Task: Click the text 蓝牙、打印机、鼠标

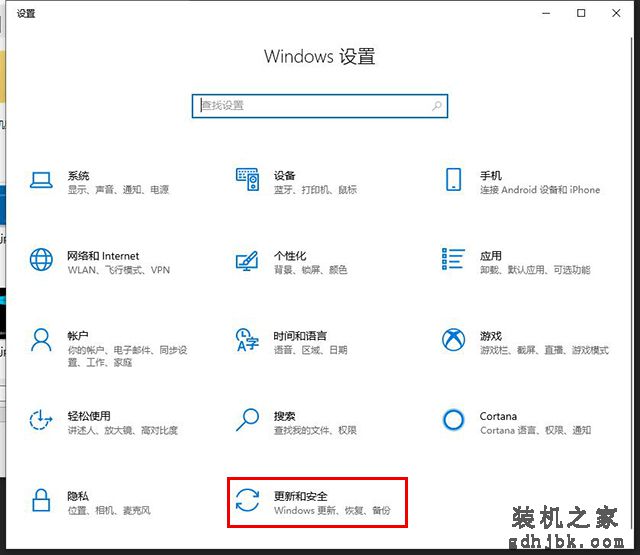Action: (316, 190)
